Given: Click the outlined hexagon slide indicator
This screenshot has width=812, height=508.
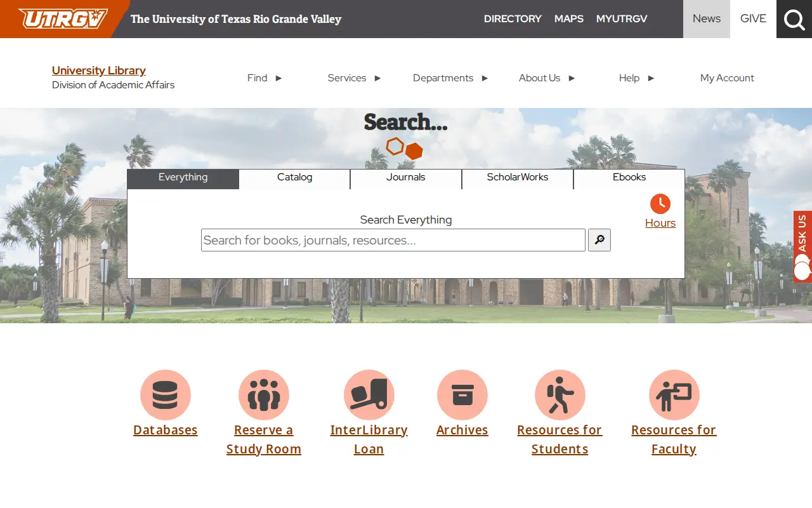Looking at the screenshot, I should pos(395,147).
